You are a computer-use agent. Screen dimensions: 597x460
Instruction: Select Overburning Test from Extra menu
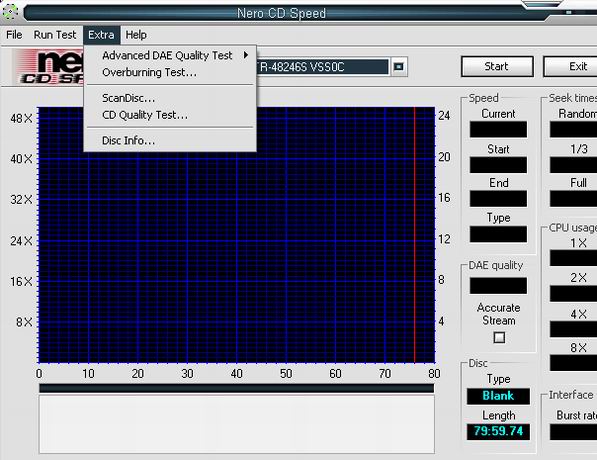pyautogui.click(x=171, y=72)
